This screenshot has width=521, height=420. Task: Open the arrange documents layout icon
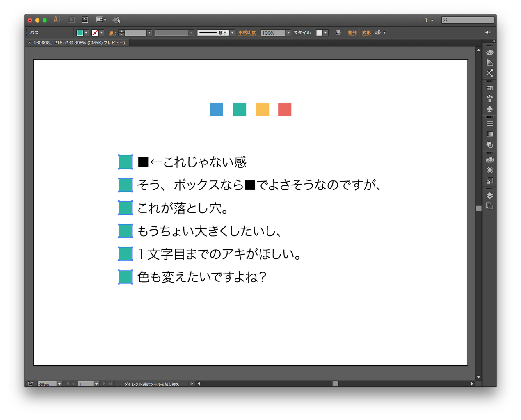click(101, 20)
